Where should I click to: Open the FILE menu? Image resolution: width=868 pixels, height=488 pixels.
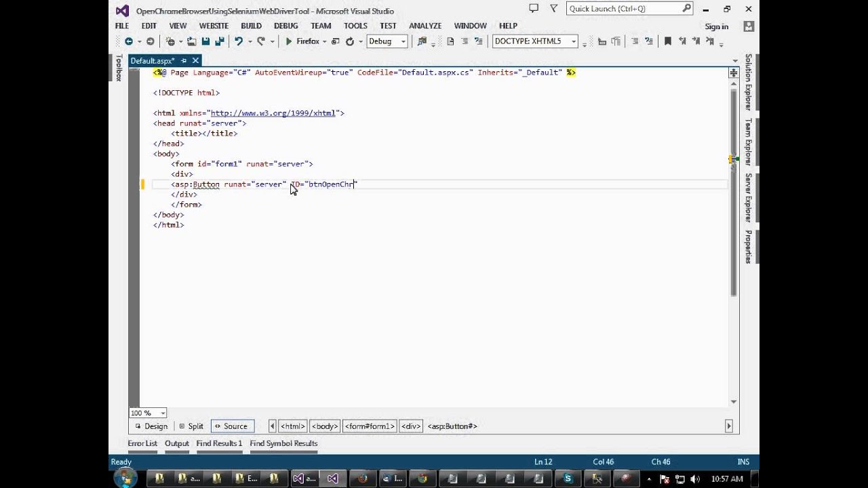click(122, 26)
